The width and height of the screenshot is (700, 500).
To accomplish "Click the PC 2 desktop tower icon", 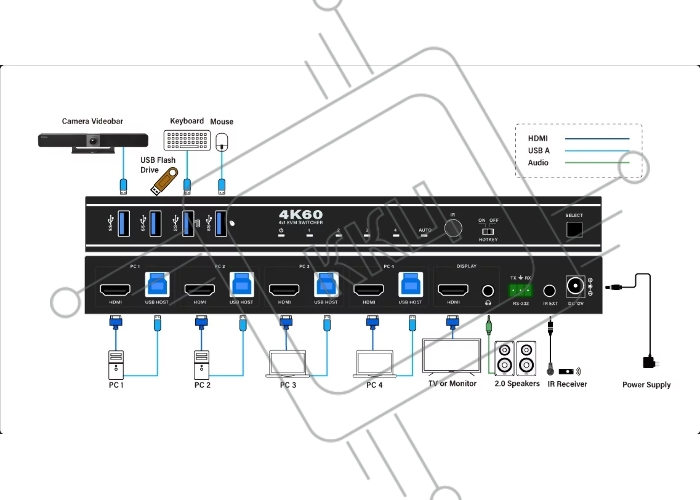I will 201,365.
